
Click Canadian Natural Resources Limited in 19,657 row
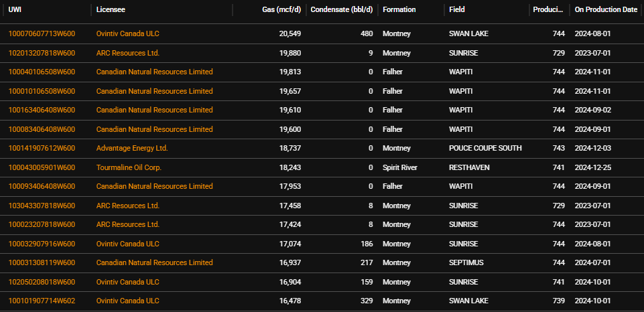(154, 91)
